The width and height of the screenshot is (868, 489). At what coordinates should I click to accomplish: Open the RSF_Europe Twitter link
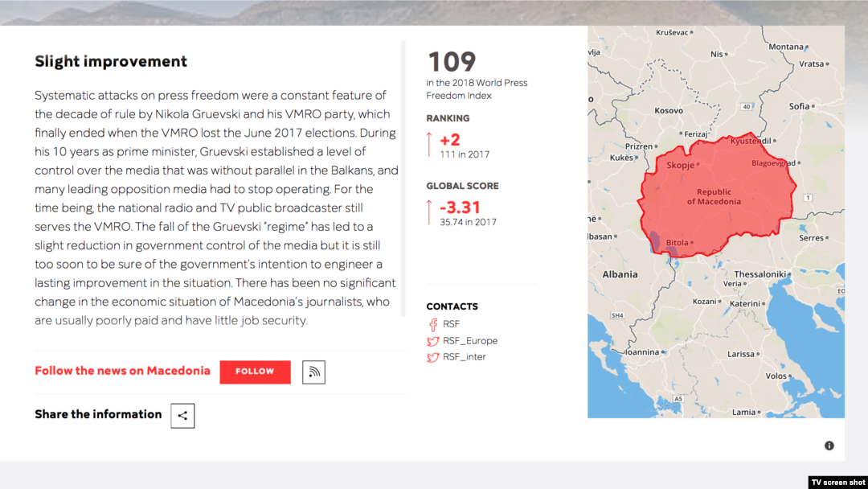coord(469,341)
